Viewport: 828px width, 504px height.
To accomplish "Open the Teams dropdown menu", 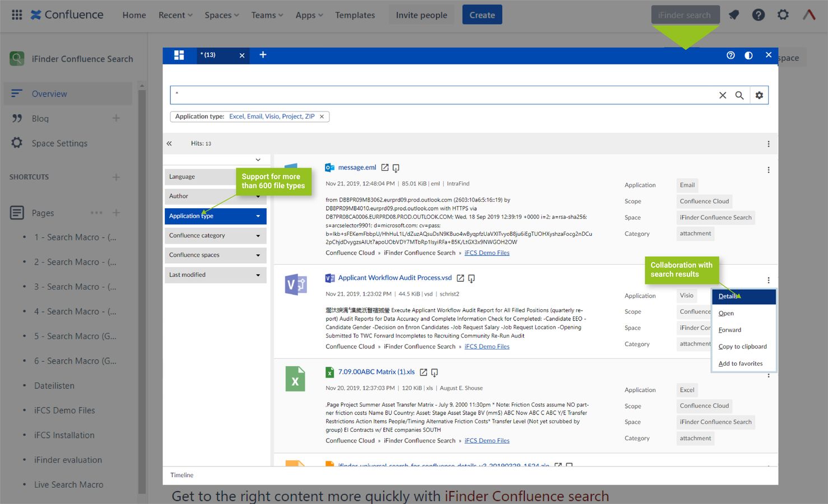I will point(267,15).
